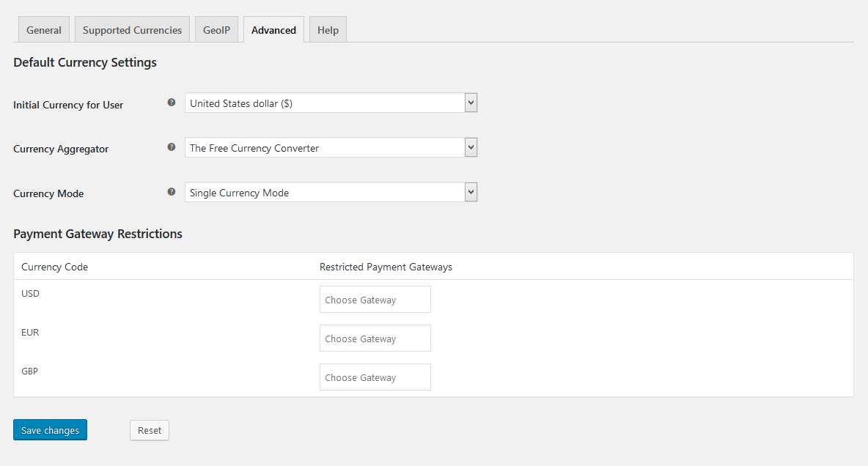Click help icon beside Initial Currency for User

coord(172,103)
